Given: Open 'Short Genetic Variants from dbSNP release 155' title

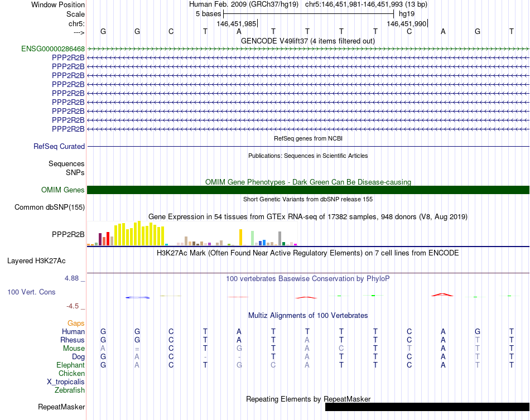Looking at the screenshot, I should [x=308, y=199].
